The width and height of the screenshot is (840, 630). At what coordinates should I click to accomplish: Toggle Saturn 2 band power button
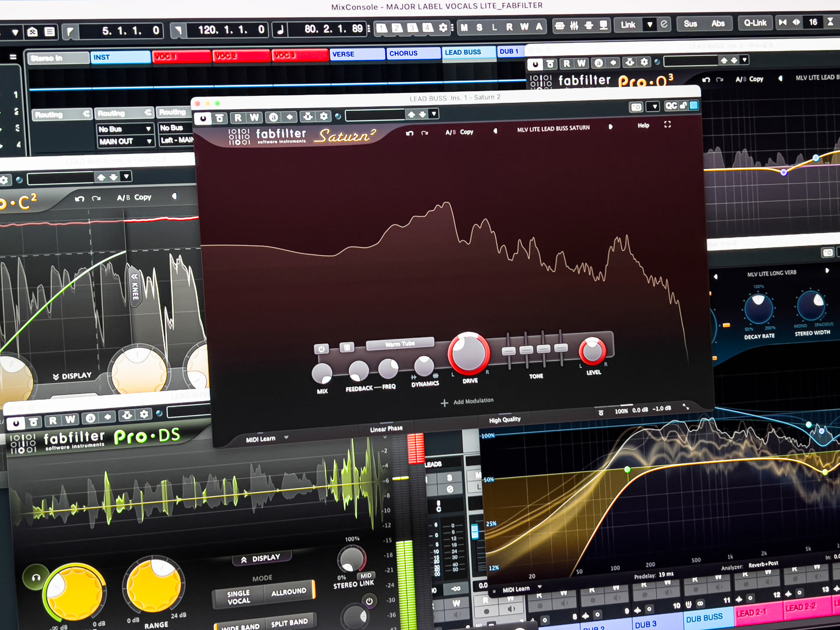click(321, 349)
